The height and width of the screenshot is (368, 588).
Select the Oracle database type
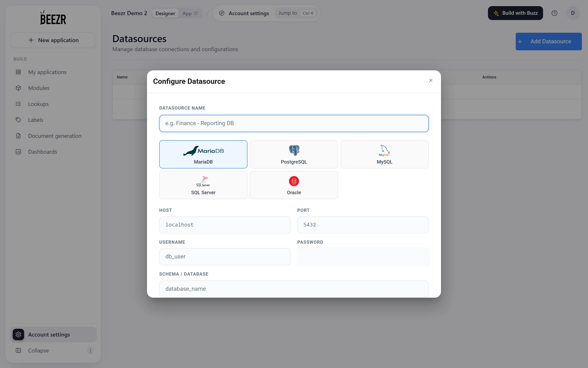click(x=294, y=185)
